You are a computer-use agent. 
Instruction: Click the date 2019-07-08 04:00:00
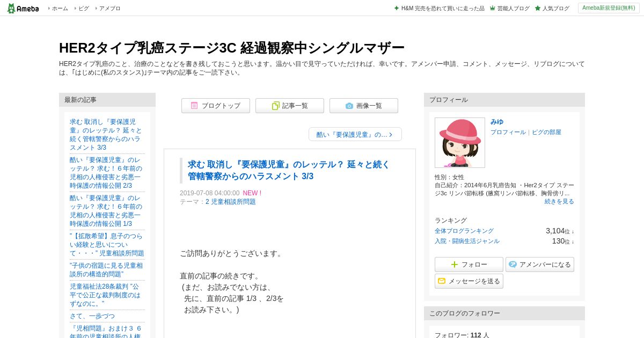(x=210, y=193)
